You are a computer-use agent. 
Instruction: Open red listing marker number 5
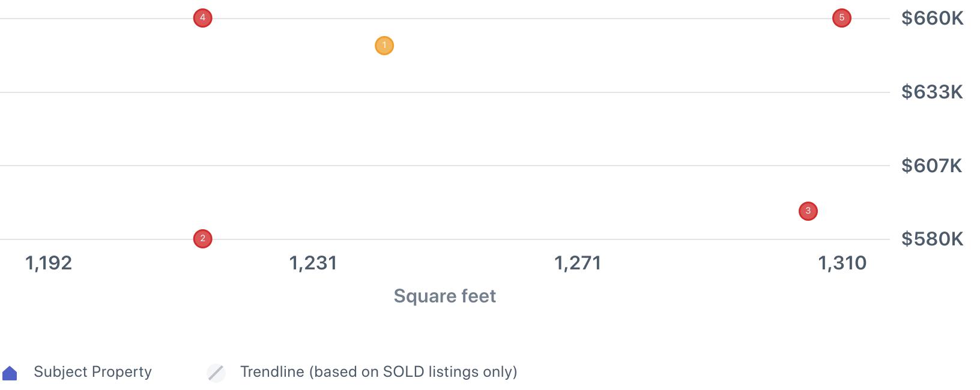pos(841,18)
